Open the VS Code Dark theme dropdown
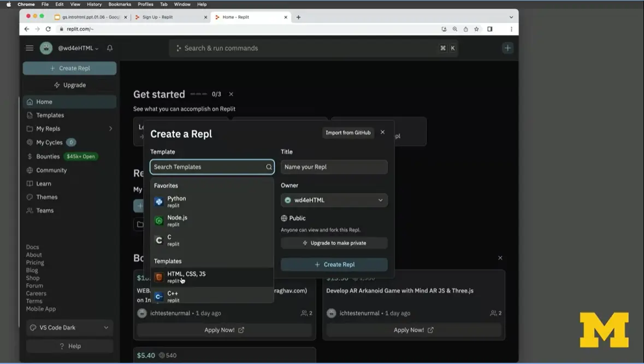Screen dimensions: 644x364 pyautogui.click(x=70, y=327)
